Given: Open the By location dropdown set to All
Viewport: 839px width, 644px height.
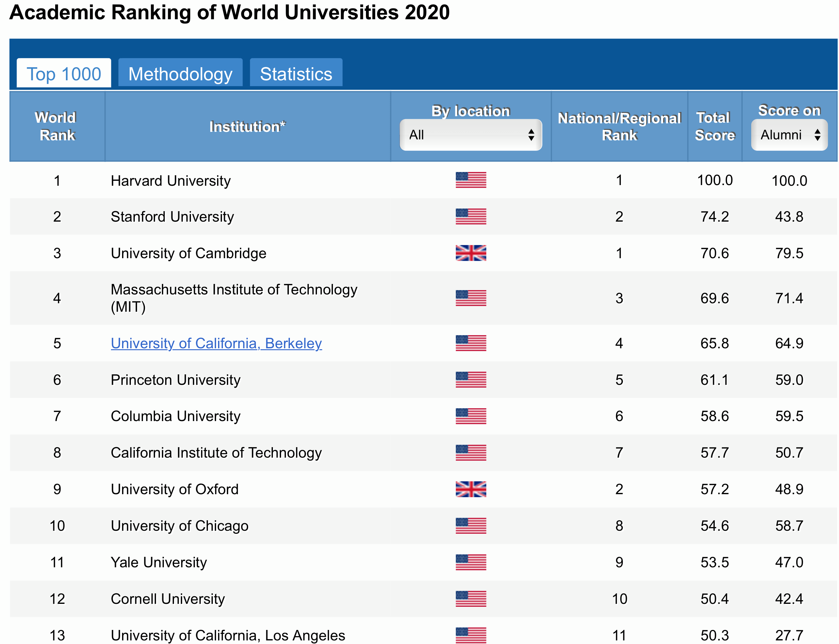Looking at the screenshot, I should [470, 135].
